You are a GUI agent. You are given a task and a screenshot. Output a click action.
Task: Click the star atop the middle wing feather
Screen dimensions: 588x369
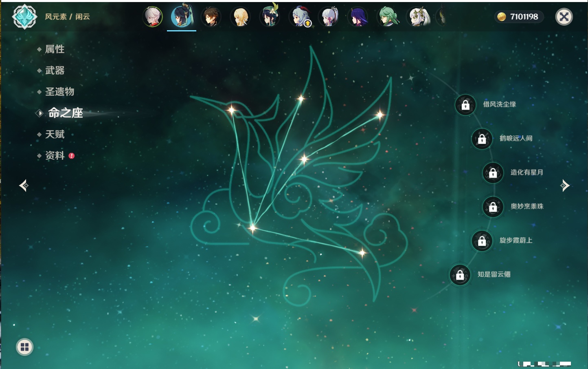click(301, 98)
